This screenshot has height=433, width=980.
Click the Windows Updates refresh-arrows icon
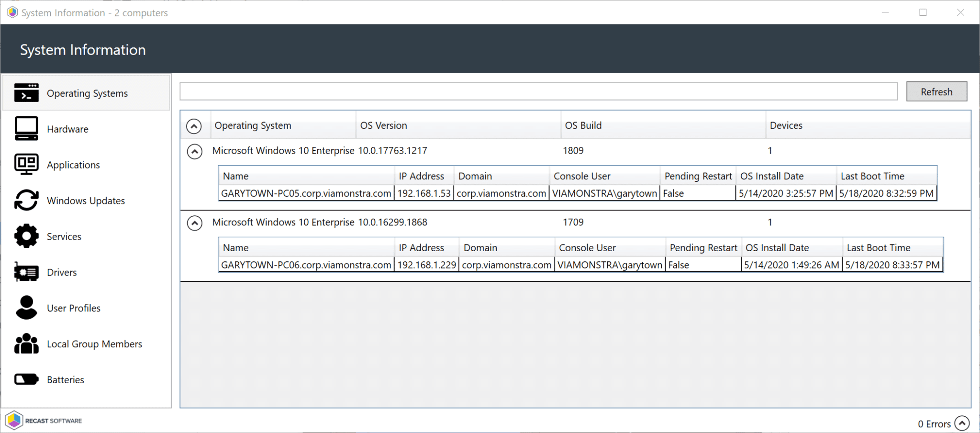(26, 200)
